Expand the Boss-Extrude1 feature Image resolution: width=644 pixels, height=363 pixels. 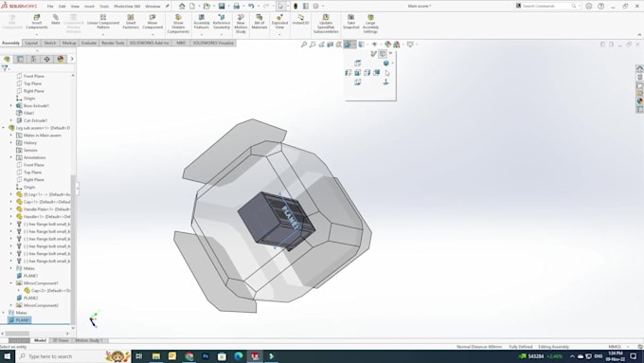11,105
